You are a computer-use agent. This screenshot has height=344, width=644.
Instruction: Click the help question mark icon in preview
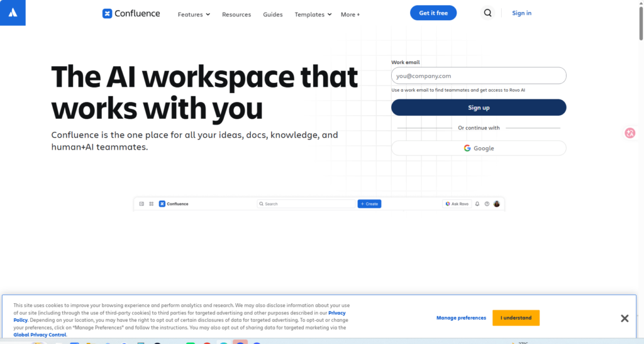coord(487,204)
